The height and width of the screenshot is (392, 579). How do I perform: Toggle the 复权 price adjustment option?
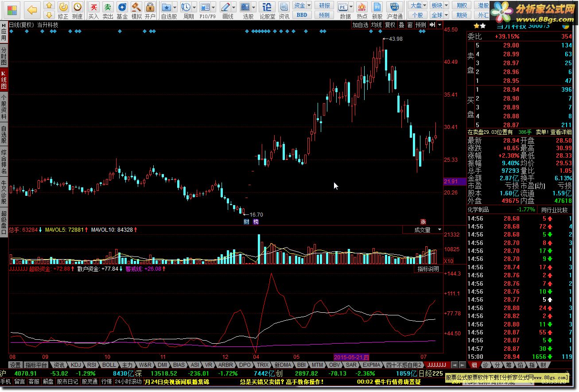coord(390,25)
